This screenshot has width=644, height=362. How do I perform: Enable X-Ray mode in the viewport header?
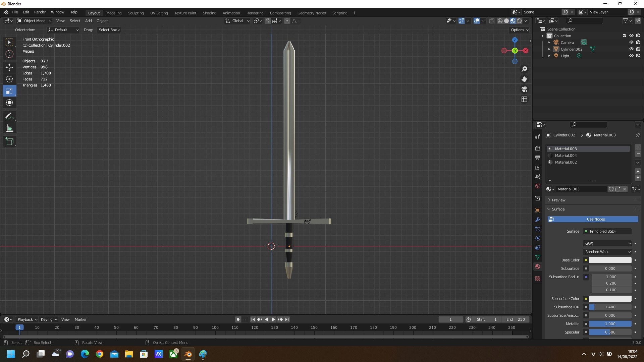491,20
